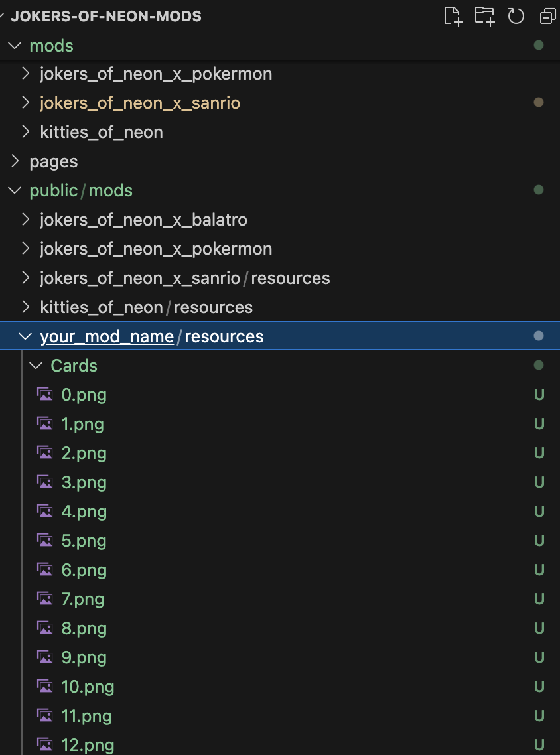Click the image icon beside 2.png
560x755 pixels.
point(45,452)
